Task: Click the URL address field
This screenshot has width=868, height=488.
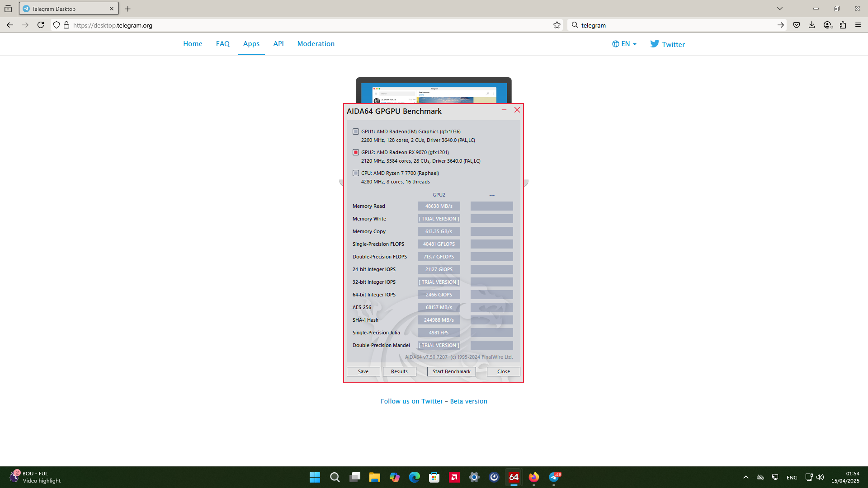Action: click(307, 25)
